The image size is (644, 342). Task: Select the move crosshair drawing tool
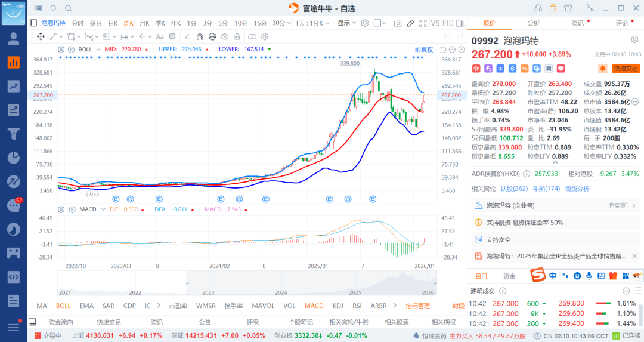(41, 36)
